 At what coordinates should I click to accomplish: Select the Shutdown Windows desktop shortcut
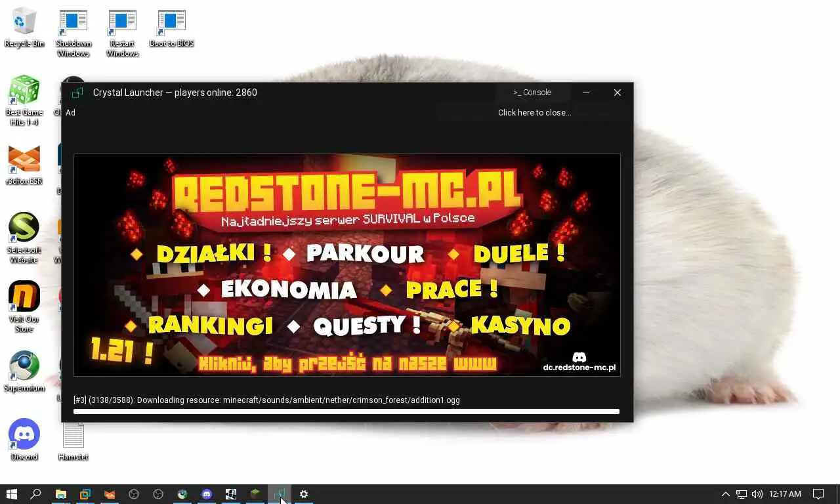[73, 33]
